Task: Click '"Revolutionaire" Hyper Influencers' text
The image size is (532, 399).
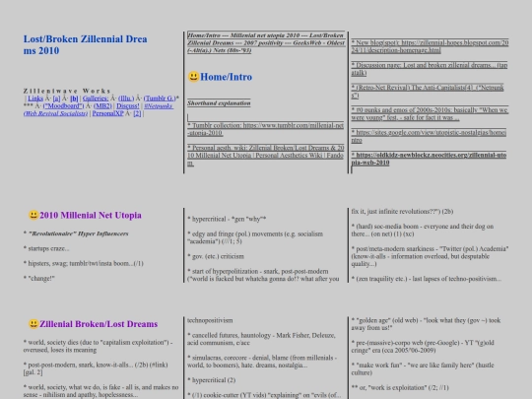Action: tap(79, 233)
